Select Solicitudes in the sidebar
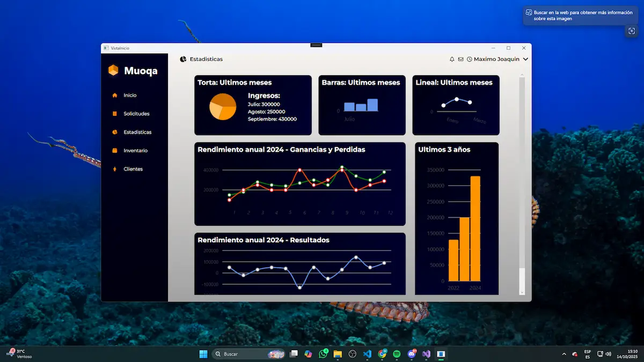 point(136,114)
